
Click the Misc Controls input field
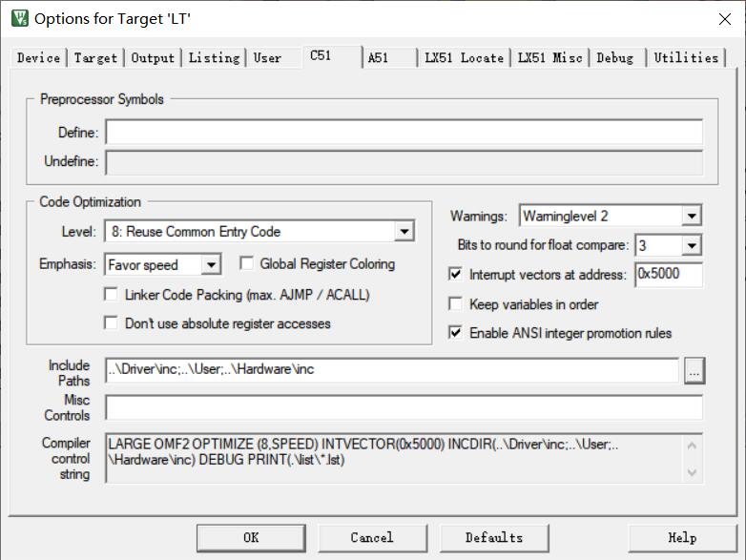(x=404, y=407)
